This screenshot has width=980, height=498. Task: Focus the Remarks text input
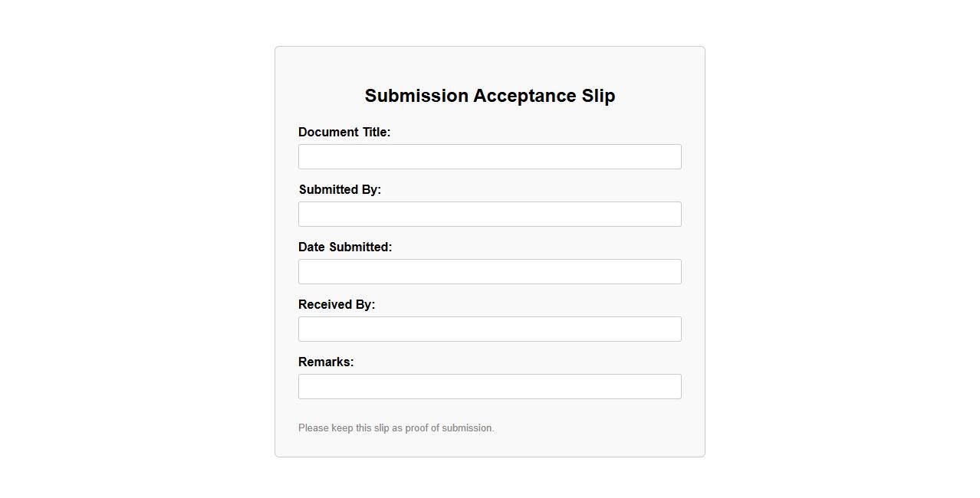489,387
